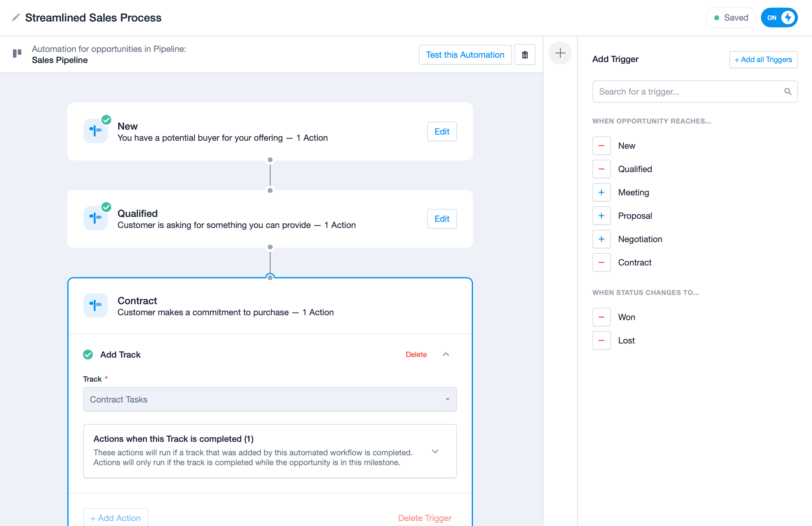Screen dimensions: 812x526
Task: Click the pipeline icon next to Sales Pipeline
Action: tap(18, 54)
